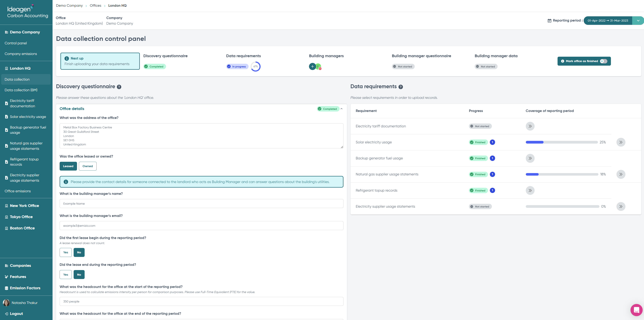Click the building manager's email input field

click(x=201, y=226)
